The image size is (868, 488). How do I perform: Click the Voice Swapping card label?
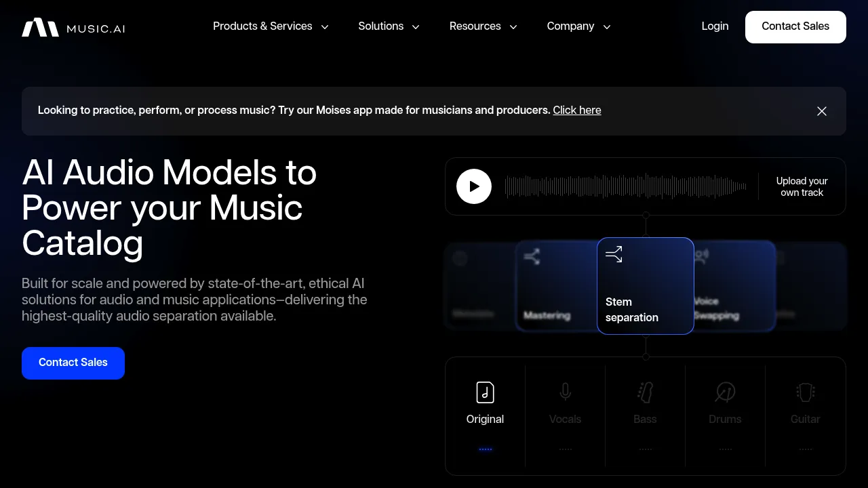point(717,309)
